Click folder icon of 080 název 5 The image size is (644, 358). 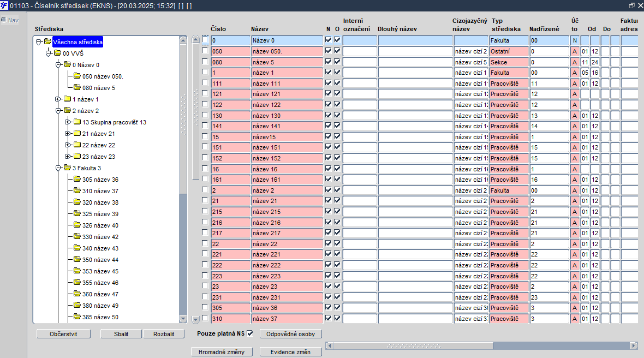(77, 87)
